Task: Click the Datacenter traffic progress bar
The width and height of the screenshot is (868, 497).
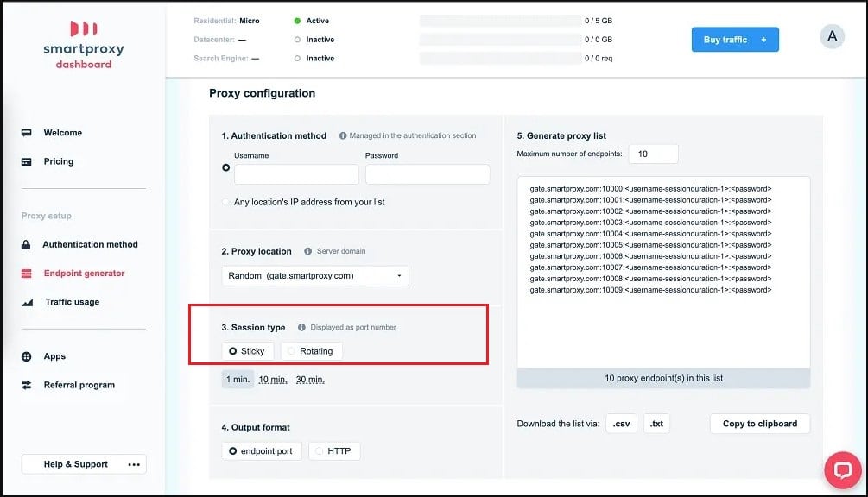Action: (x=500, y=40)
